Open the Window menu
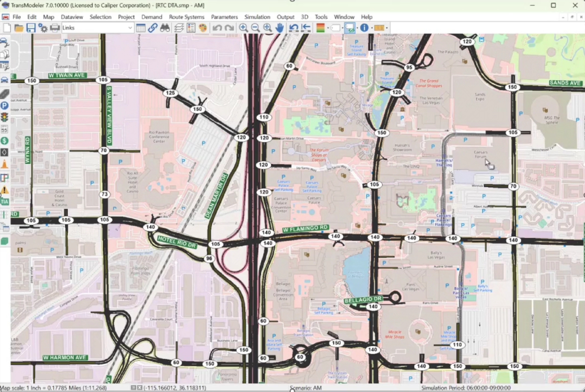Image resolution: width=585 pixels, height=392 pixels. 344,17
